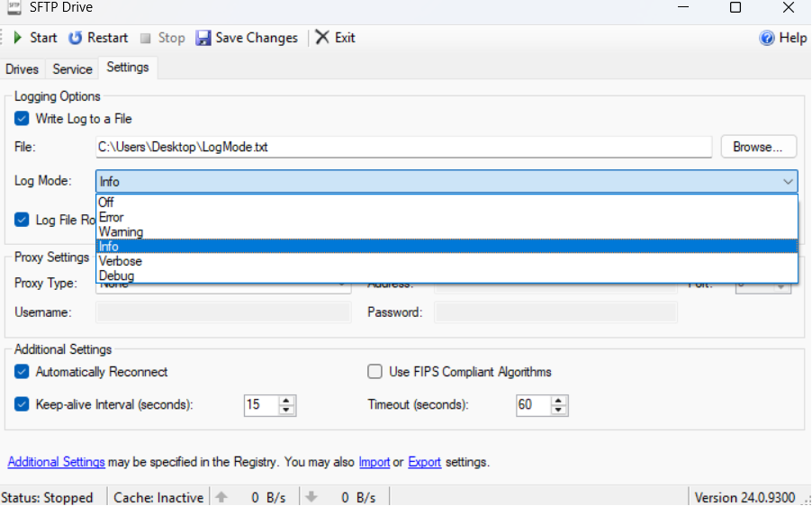Click the green Start play icon
This screenshot has width=812, height=506.
point(18,38)
